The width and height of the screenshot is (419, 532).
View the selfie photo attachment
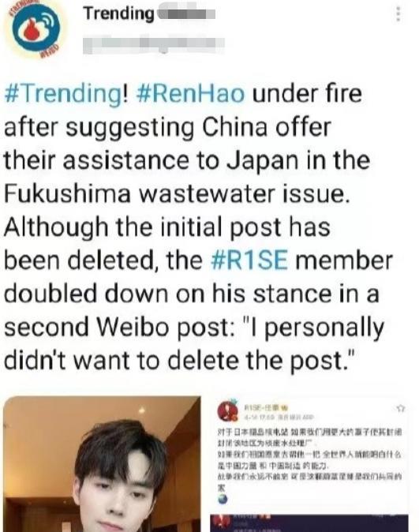(x=102, y=464)
